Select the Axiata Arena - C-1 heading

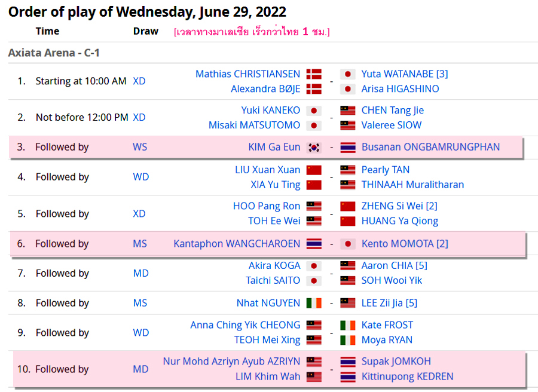tap(54, 53)
